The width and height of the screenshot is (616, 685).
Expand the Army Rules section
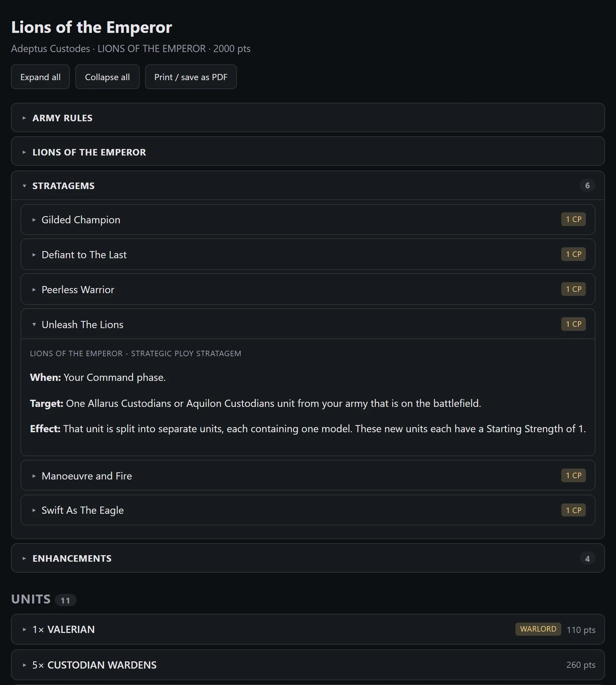click(x=308, y=118)
